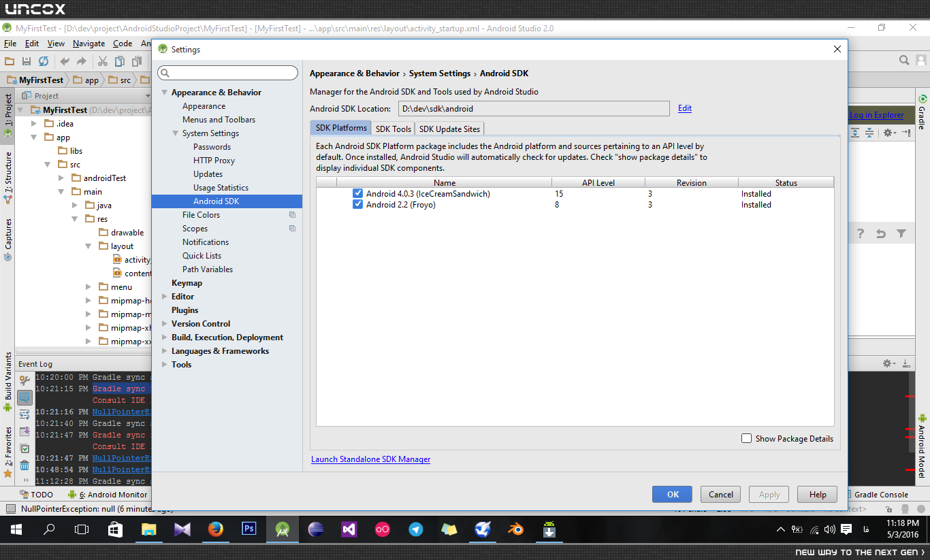Click the Android SDK Location field

point(534,108)
